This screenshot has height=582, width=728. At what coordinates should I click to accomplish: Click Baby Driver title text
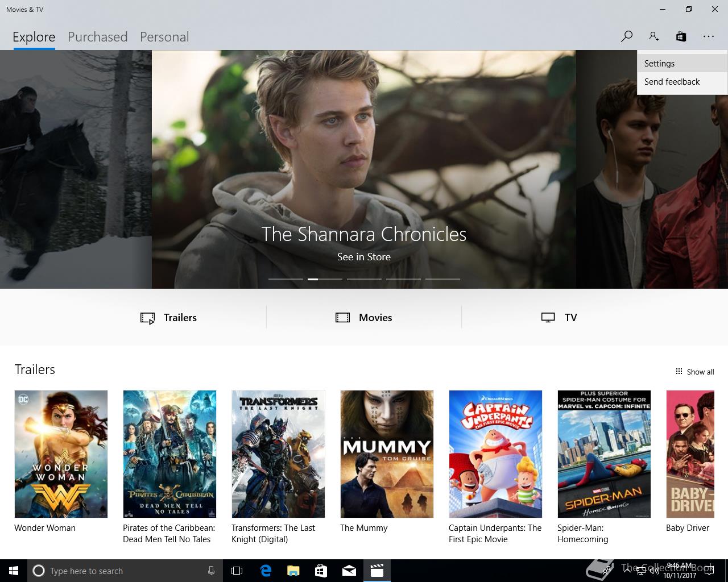pos(688,528)
